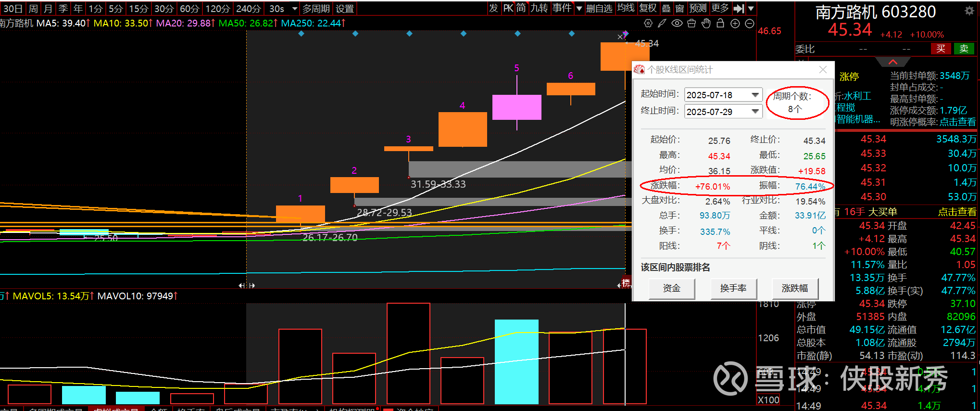Click 删自选 to remove from watchlist
The height and width of the screenshot is (411, 980).
click(599, 8)
